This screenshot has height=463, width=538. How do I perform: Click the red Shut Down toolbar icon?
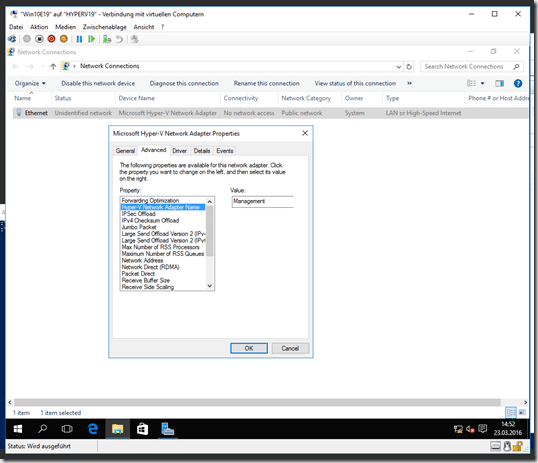51,39
